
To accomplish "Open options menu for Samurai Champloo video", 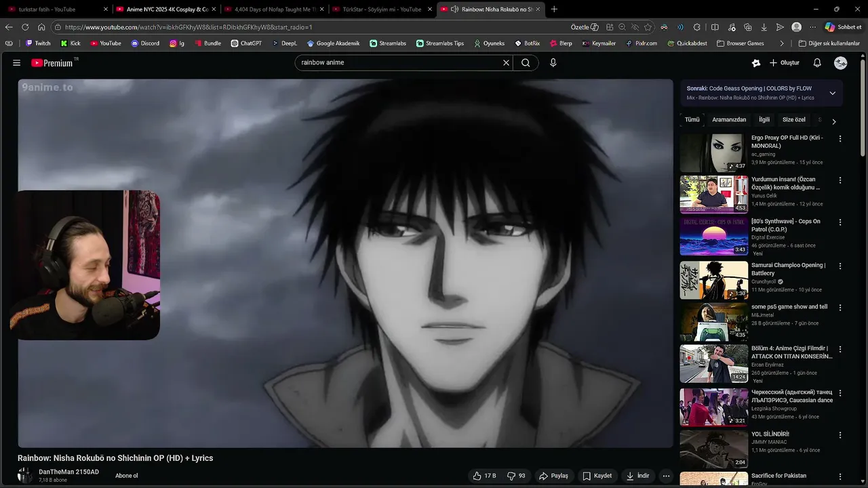I will 840,266.
